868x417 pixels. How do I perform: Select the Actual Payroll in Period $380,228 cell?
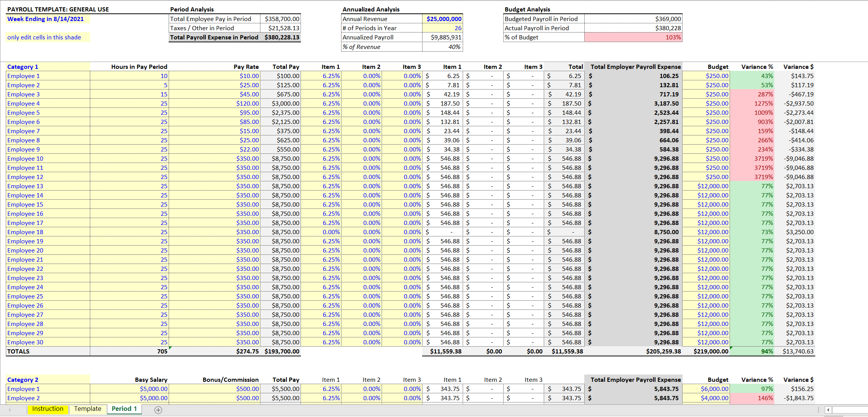click(633, 28)
